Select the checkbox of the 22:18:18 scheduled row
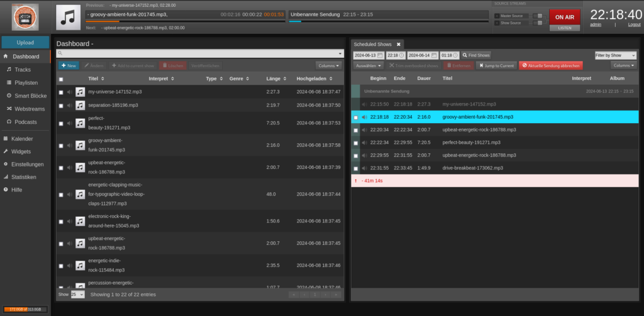Screen dimensions: 644x316 click(x=356, y=117)
